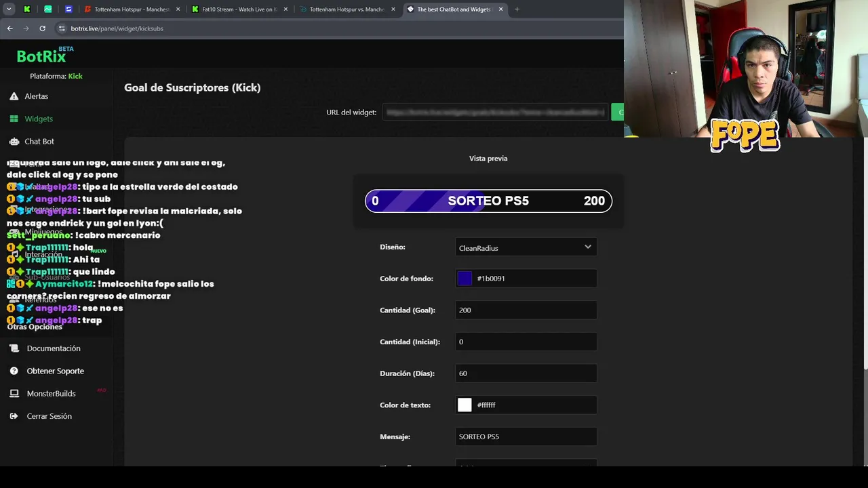Viewport: 868px width, 488px height.
Task: Open a new browser tab
Action: [517, 9]
